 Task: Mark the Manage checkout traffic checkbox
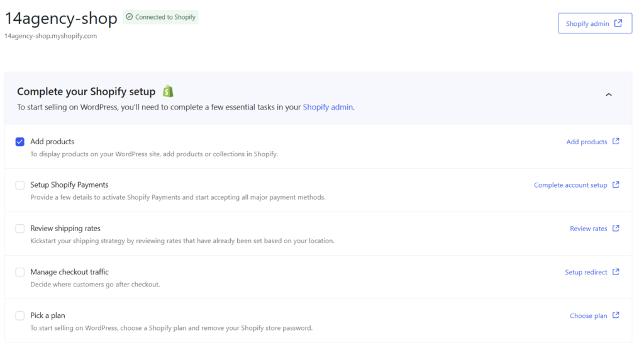[x=20, y=272]
